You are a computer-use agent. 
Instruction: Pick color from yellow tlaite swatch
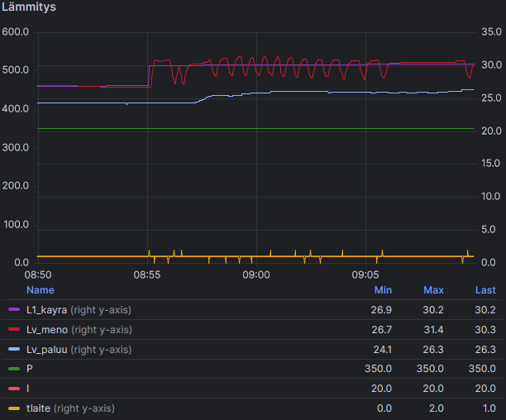pyautogui.click(x=13, y=408)
